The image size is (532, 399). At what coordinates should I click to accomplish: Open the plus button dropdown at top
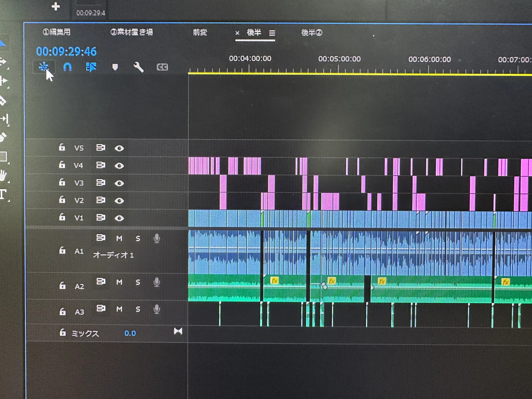56,6
